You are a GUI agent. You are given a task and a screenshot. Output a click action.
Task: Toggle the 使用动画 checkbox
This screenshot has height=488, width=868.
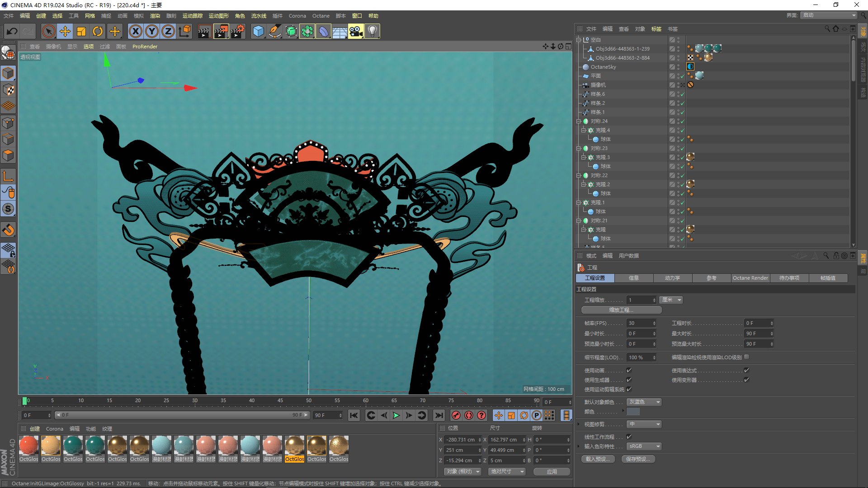click(629, 370)
